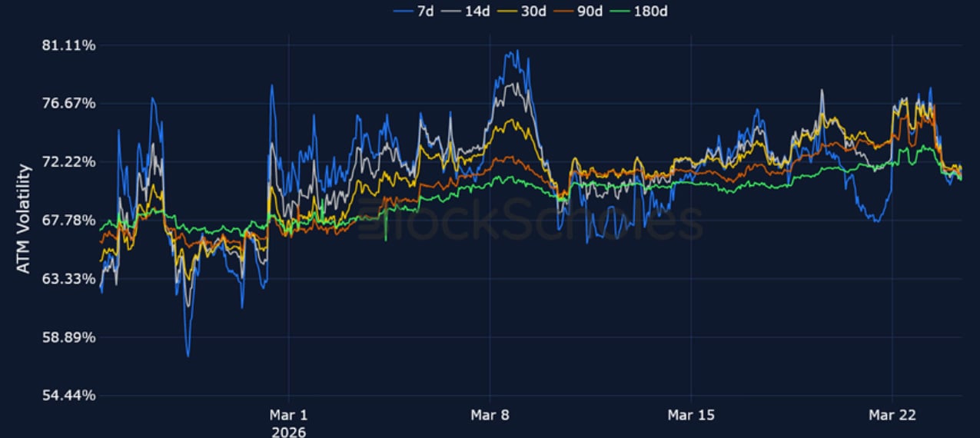Click the 58.89% y-axis tick label
This screenshot has width=980, height=438.
68,337
